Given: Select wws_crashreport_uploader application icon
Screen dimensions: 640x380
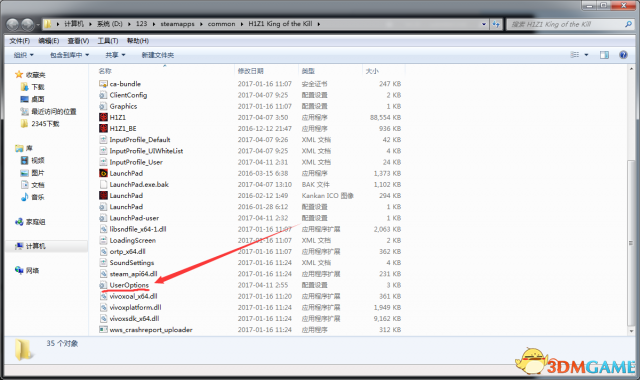Looking at the screenshot, I should coord(103,329).
